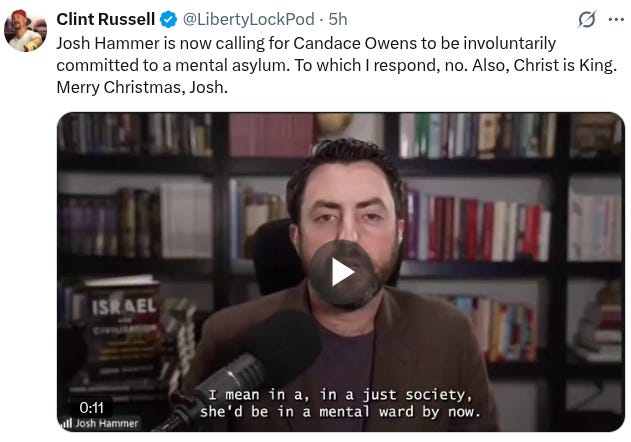
Task: Click the ISRAEL book cover in the video
Action: pyautogui.click(x=122, y=328)
